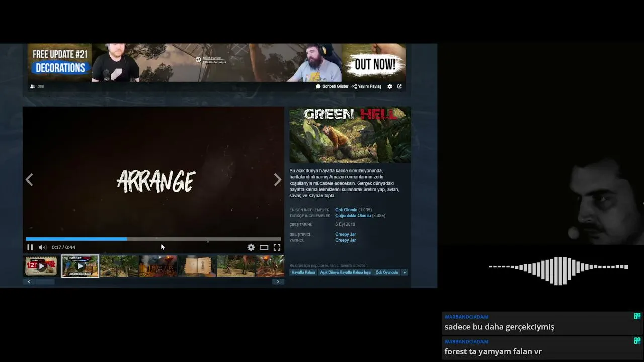Open the jungle forest screenshot thumbnail
The width and height of the screenshot is (644, 362).
(x=119, y=266)
